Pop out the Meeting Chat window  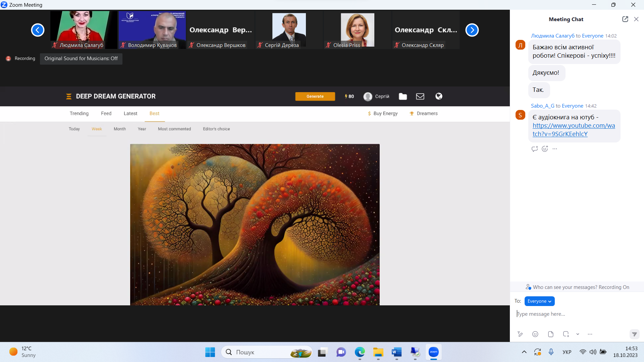(x=625, y=19)
